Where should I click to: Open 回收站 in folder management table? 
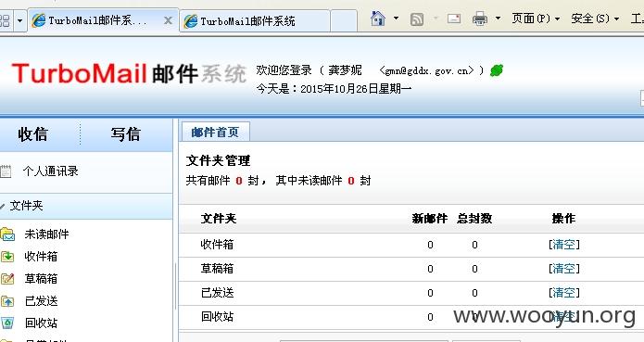click(x=217, y=317)
